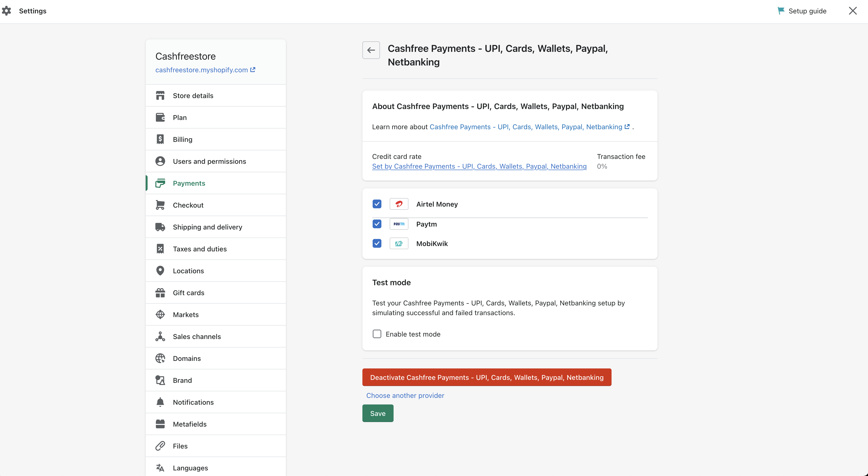This screenshot has height=476, width=868.
Task: Open Sales channels settings
Action: [216, 336]
